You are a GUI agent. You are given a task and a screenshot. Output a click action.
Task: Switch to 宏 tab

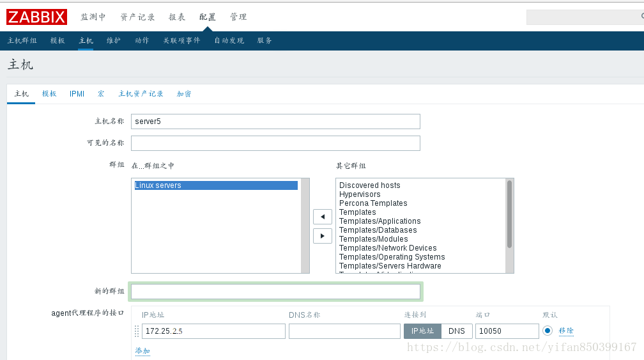(x=101, y=94)
